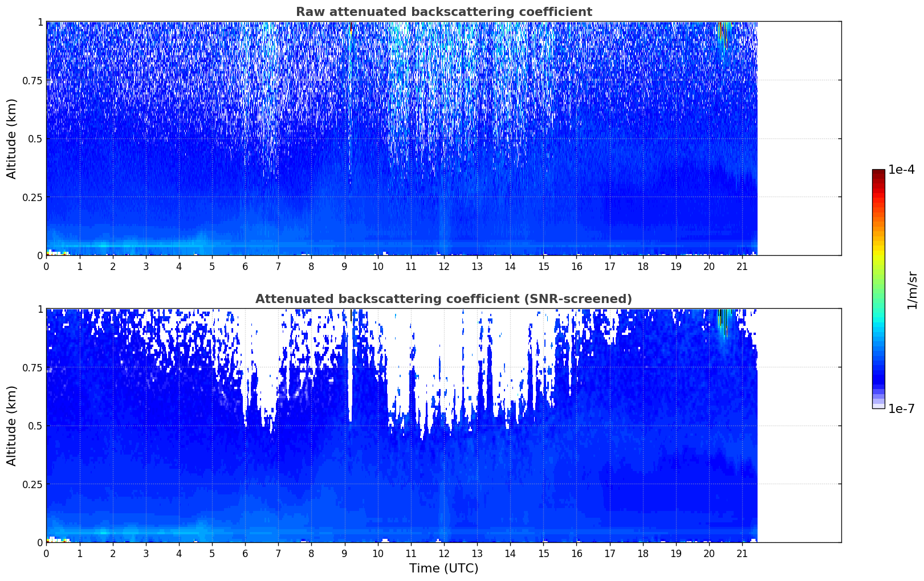The width and height of the screenshot is (924, 581).
Task: Click the "Altitude (km)" label of the SNR-screened plot
Action: coord(12,425)
